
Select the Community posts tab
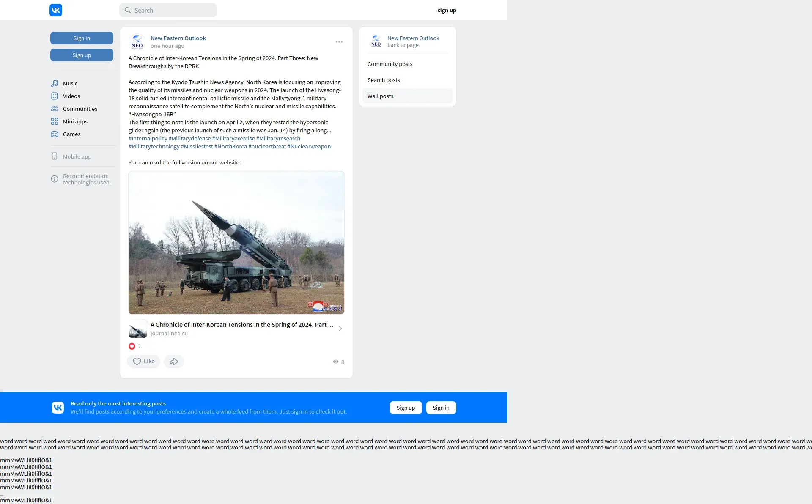click(408, 64)
